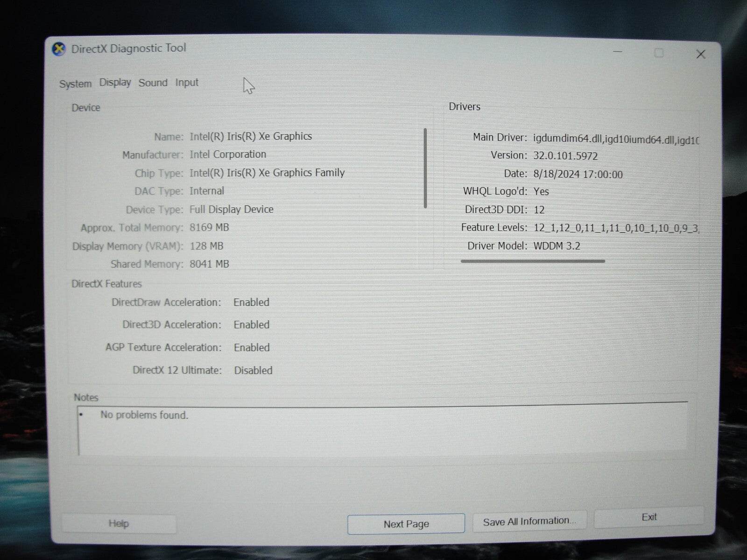Click the Drivers section horizontal scrollbar
This screenshot has width=747, height=560.
(532, 262)
